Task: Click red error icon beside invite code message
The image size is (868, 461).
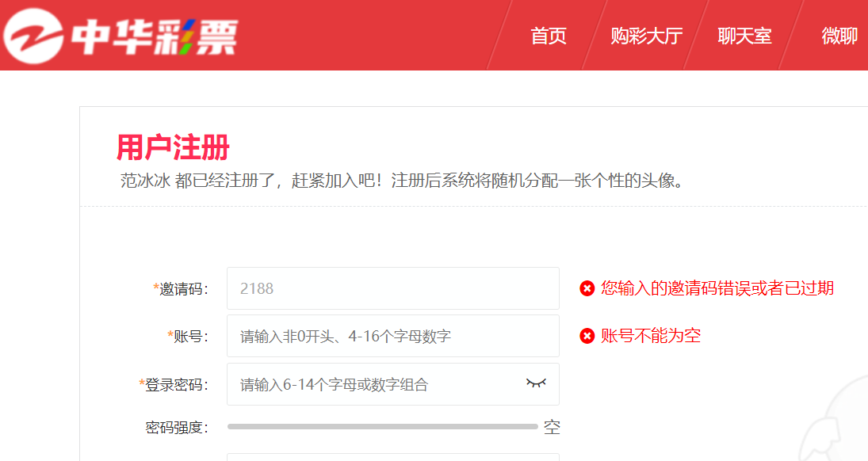Action: tap(587, 288)
